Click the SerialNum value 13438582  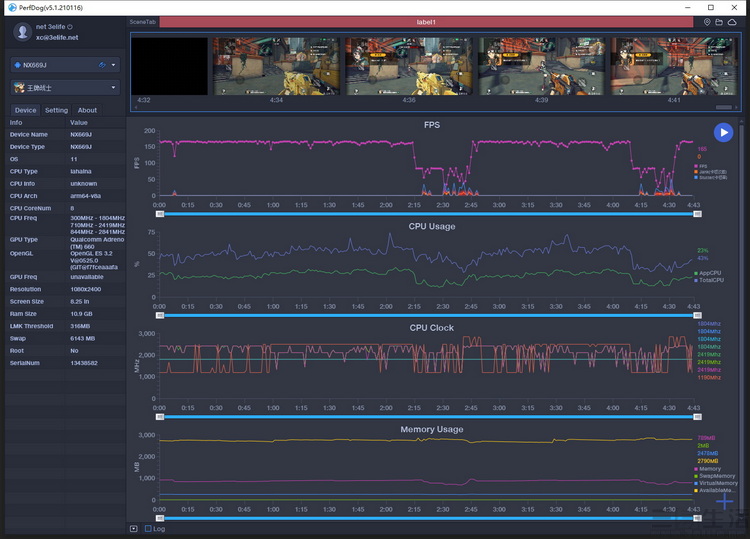point(84,363)
